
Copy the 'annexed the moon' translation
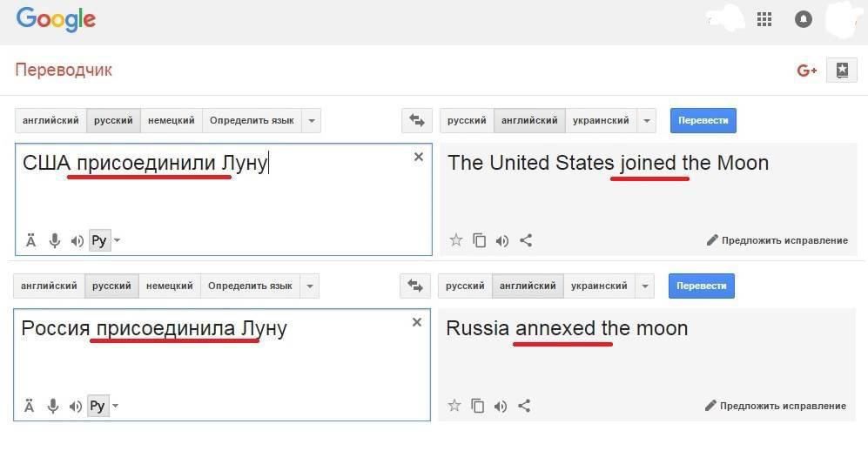tap(478, 406)
